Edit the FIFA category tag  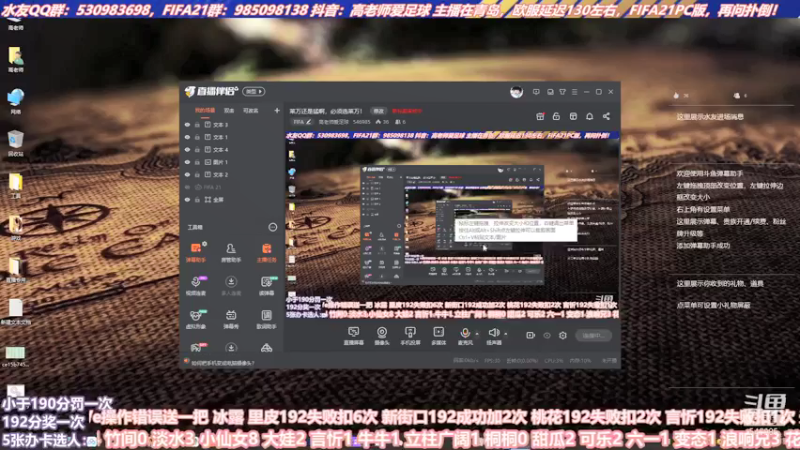302,122
